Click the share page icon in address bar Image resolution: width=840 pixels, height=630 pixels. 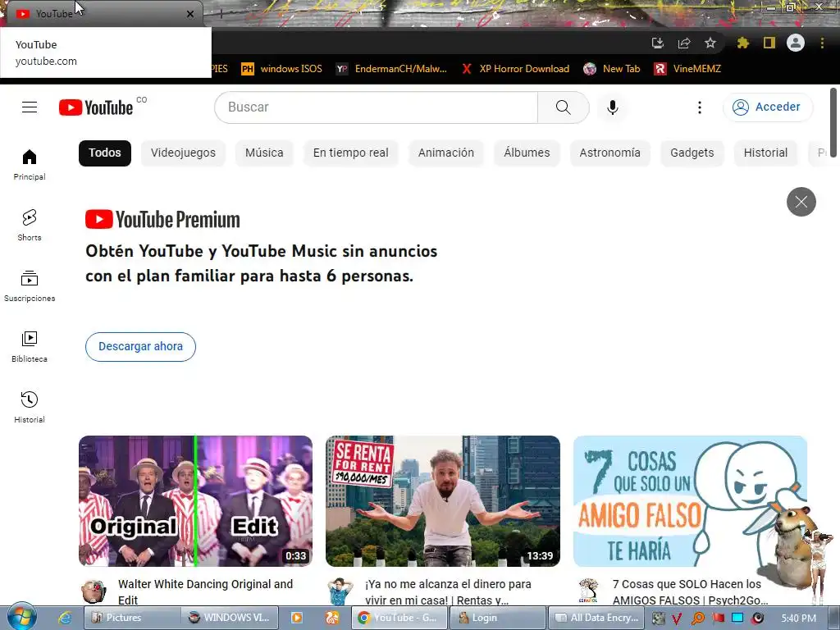(684, 43)
